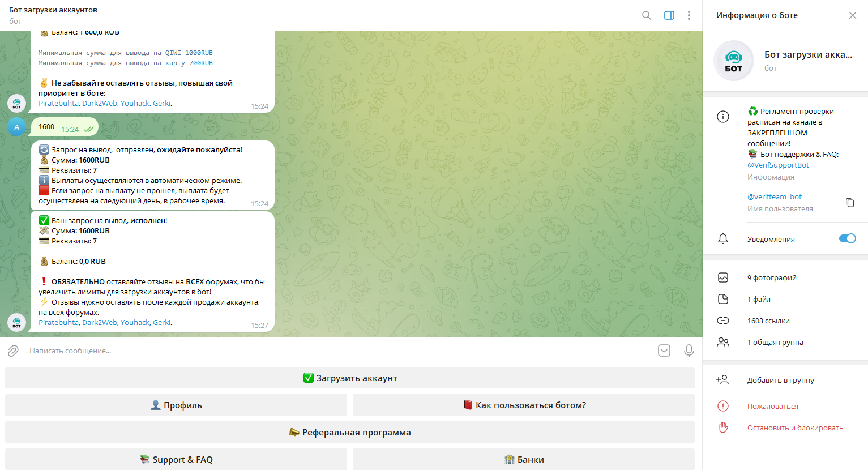This screenshot has width=868, height=470.
Task: Open the 1 file shared item
Action: pos(759,299)
